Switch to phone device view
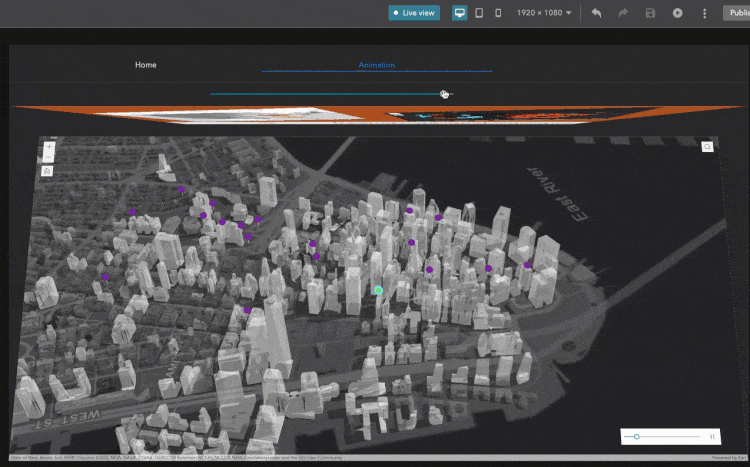Screen dimensions: 750x467 498,13
